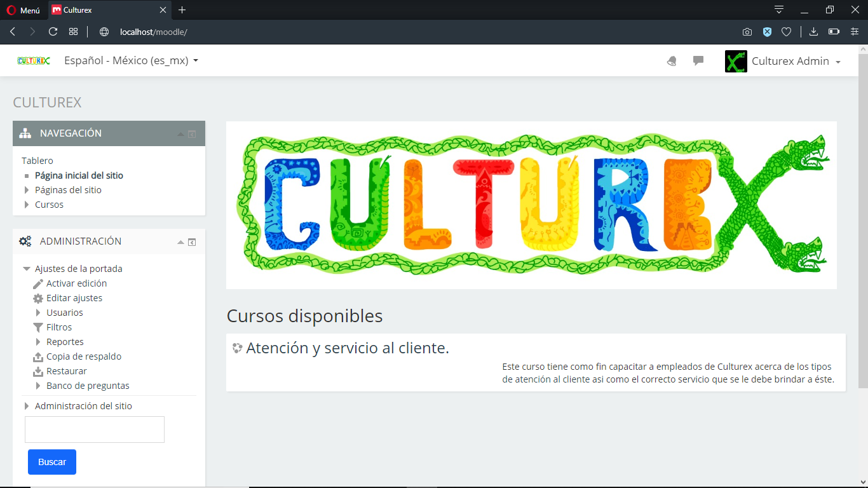This screenshot has height=488, width=868.
Task: Open the Opera Menú
Action: pos(23,10)
